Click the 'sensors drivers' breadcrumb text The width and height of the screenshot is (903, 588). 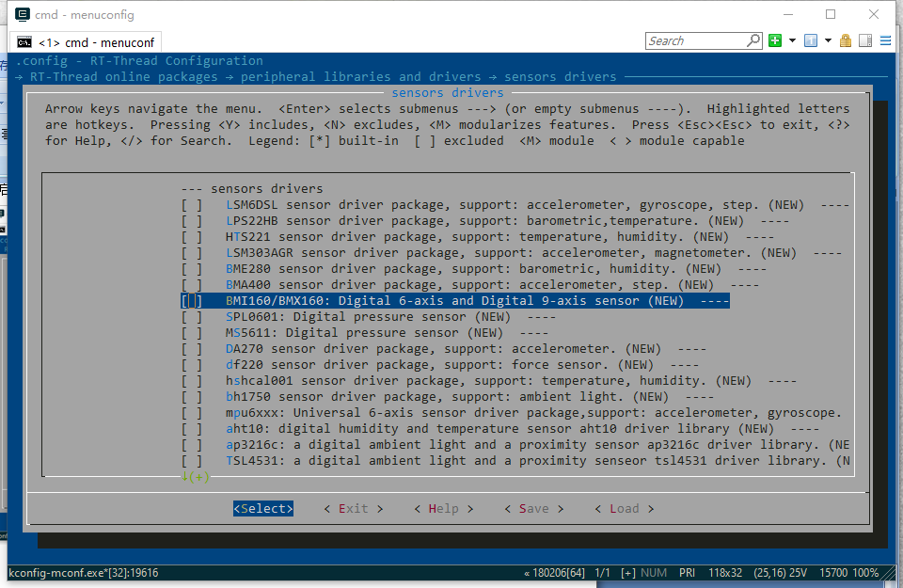(x=561, y=76)
